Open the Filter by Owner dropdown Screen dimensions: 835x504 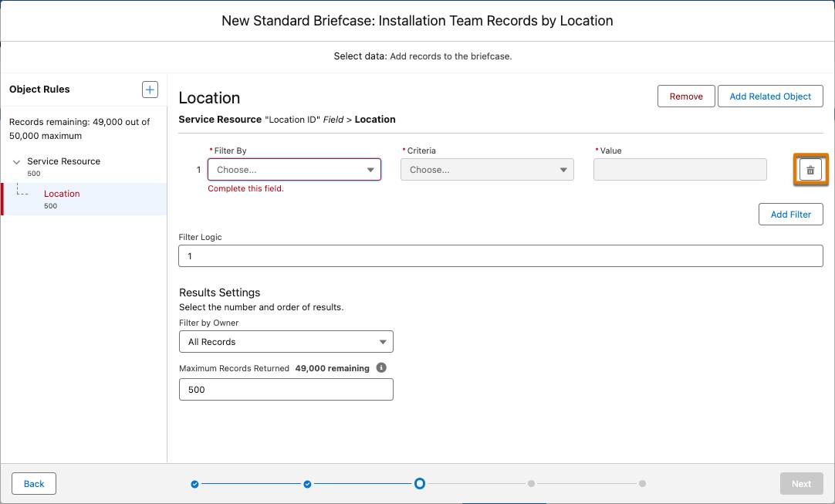click(x=286, y=341)
